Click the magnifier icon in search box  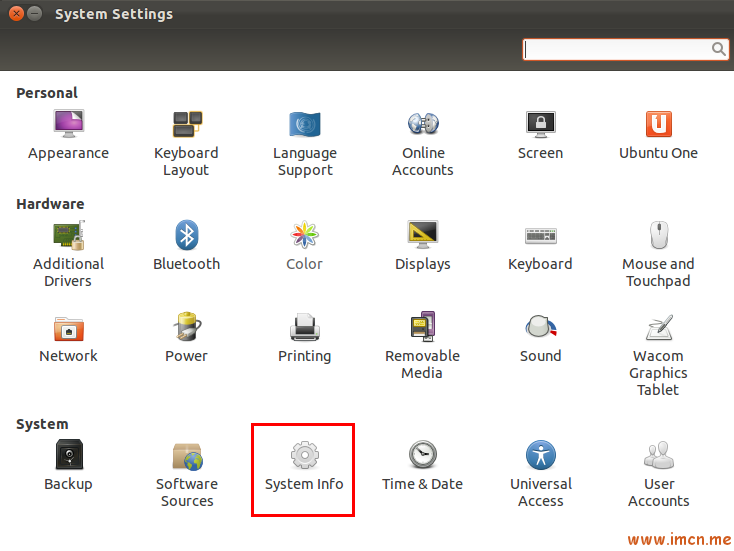click(719, 49)
